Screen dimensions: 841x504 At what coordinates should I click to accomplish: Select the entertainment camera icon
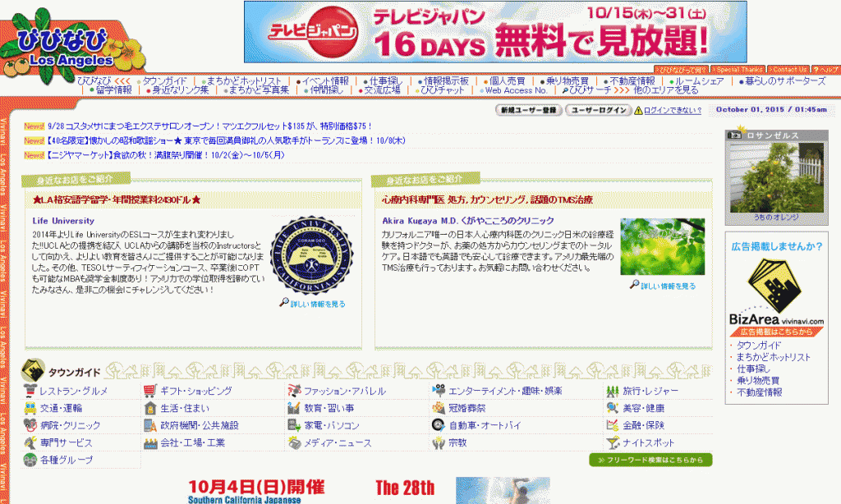pyautogui.click(x=439, y=391)
